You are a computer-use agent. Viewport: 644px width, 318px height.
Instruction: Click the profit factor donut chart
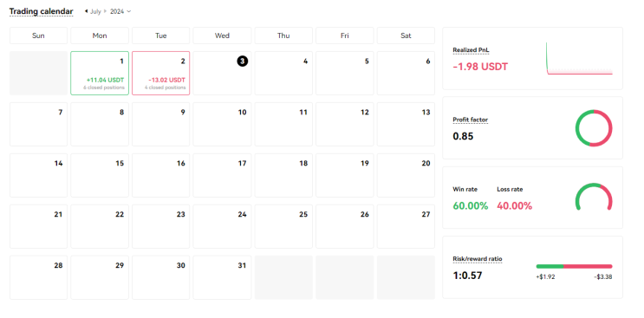coord(594,128)
